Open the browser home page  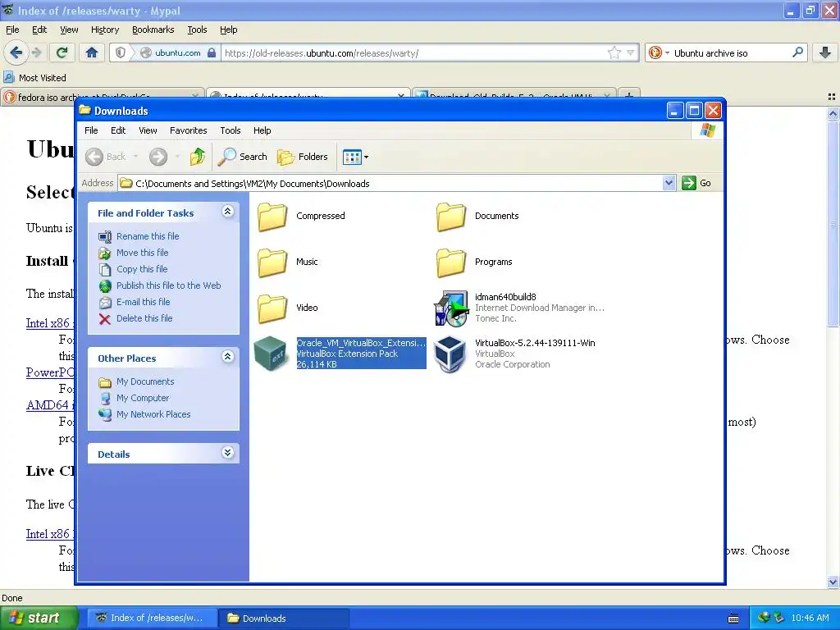[x=92, y=52]
